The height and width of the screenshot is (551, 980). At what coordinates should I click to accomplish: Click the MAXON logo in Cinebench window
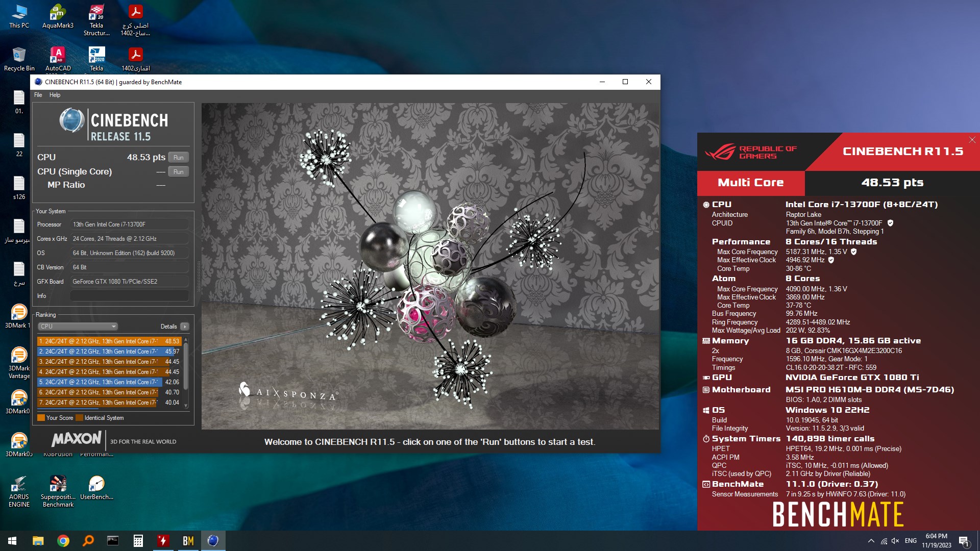tap(77, 439)
